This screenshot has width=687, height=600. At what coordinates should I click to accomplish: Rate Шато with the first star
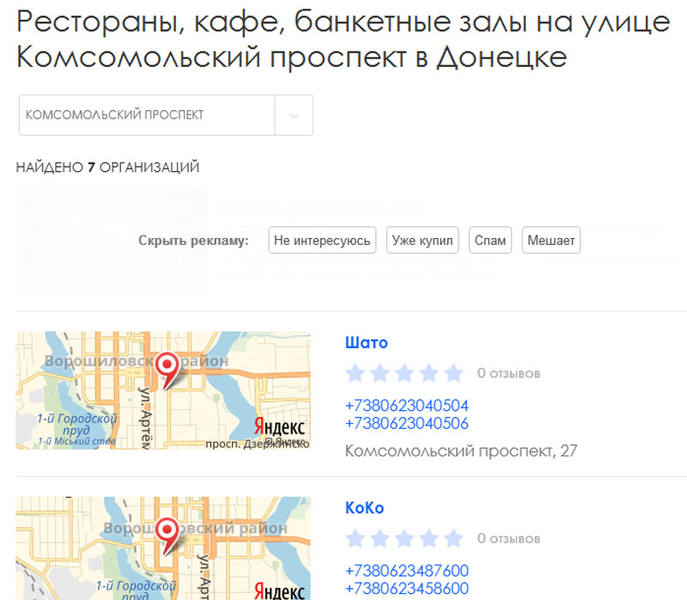[355, 373]
